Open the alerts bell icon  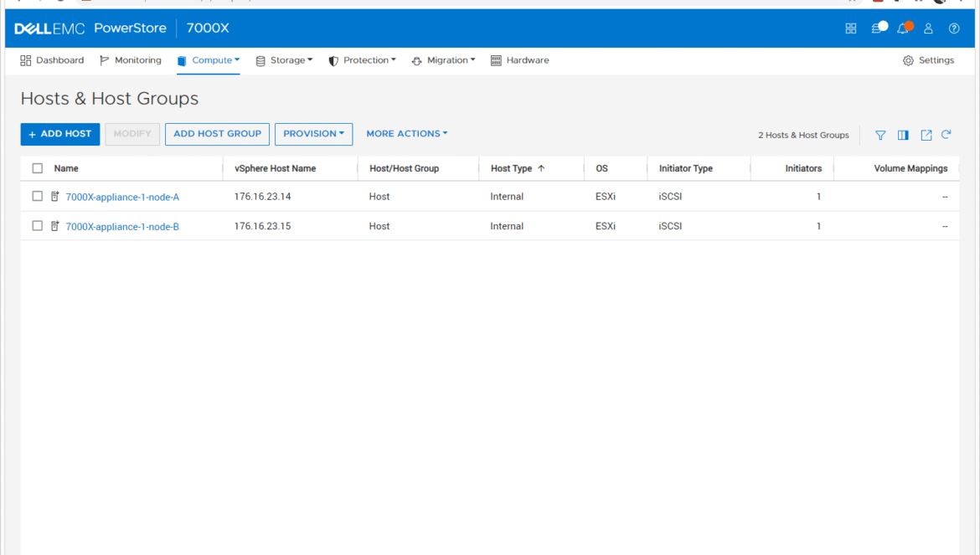(x=905, y=28)
